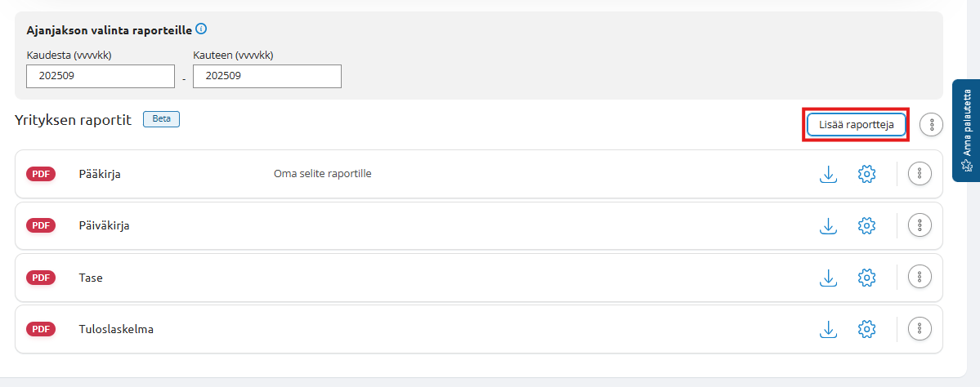The height and width of the screenshot is (387, 980).
Task: Open three-dot menu for Tase row
Action: coord(920,278)
